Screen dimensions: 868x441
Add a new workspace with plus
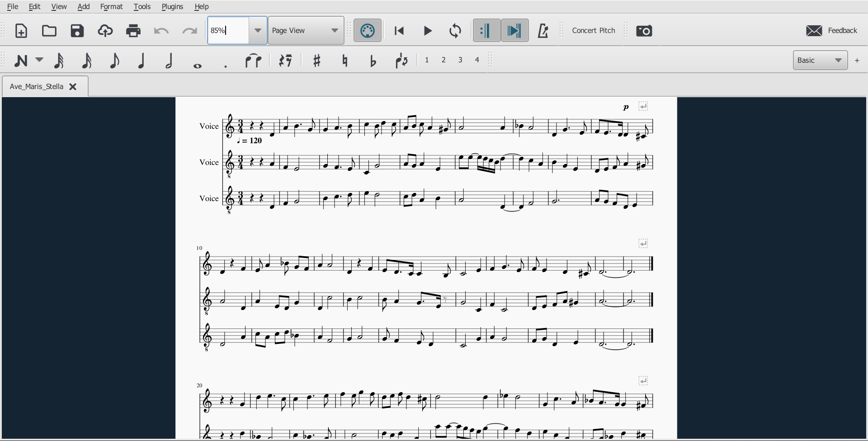(x=857, y=60)
